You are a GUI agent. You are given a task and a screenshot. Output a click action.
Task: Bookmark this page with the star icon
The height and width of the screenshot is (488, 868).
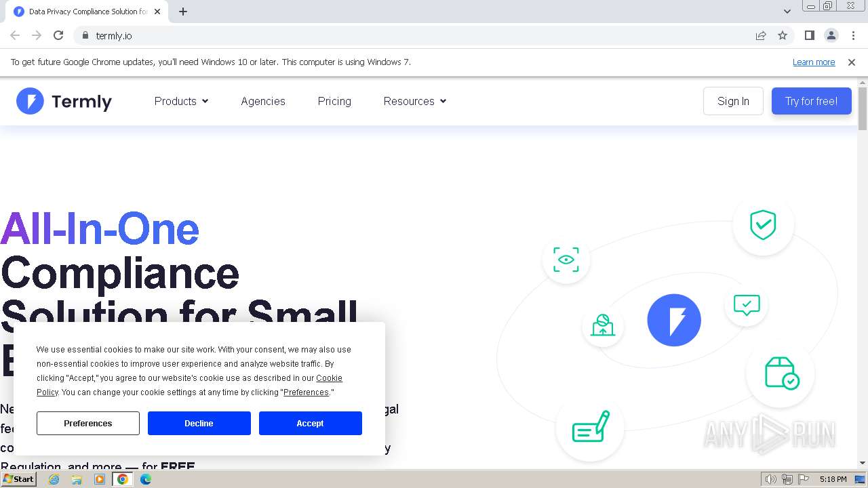[x=783, y=35]
